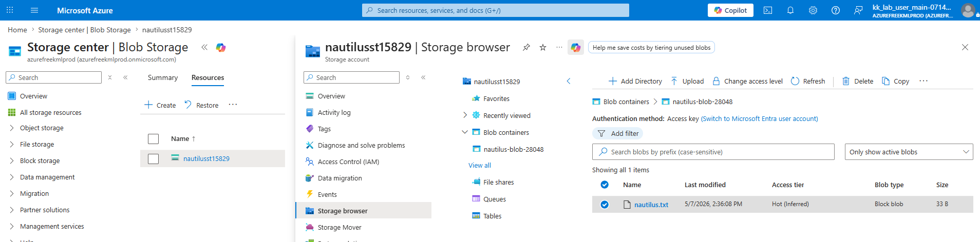Click the Delete trash icon
980x242 pixels.
click(845, 81)
